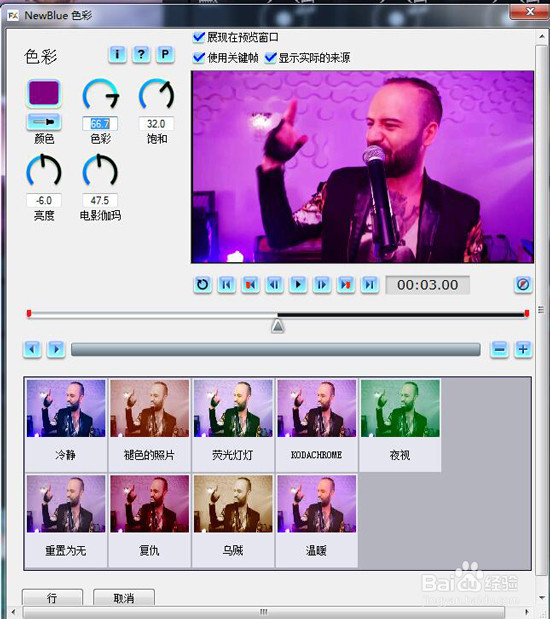Viewport: 550px width, 619px height.
Task: Go to previous keyframe
Action: (250, 285)
